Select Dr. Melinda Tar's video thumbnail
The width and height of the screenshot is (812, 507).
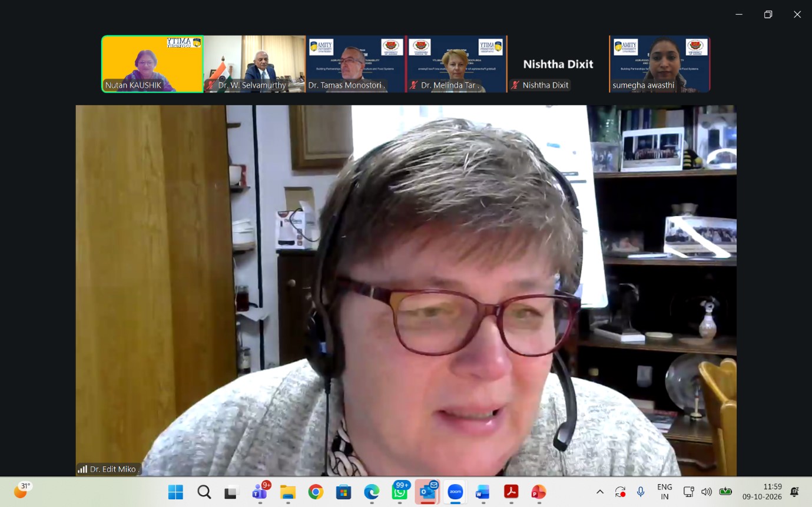click(456, 64)
